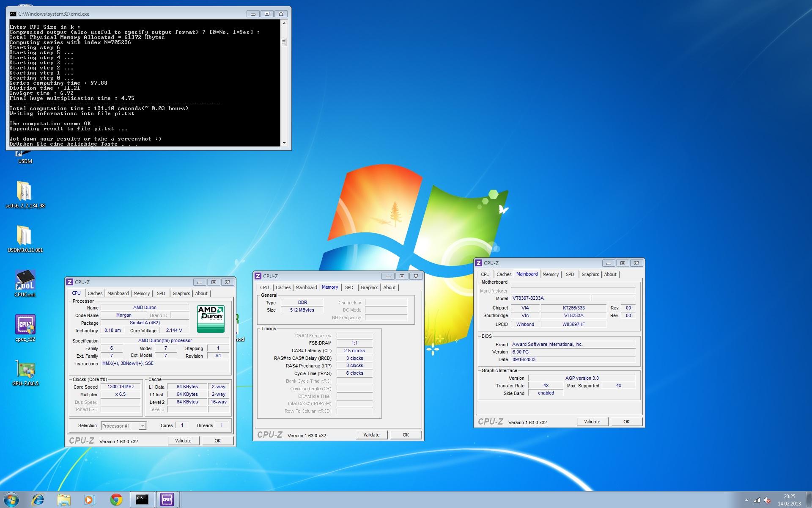This screenshot has height=508, width=812.
Task: Click the Show desktop strip on the taskbar
Action: [x=809, y=500]
